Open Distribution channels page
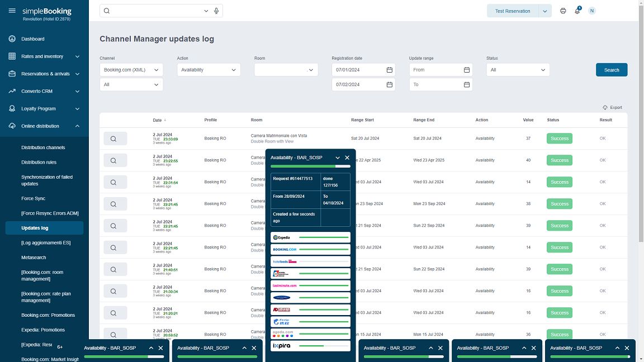Image resolution: width=644 pixels, height=362 pixels. coord(43,147)
